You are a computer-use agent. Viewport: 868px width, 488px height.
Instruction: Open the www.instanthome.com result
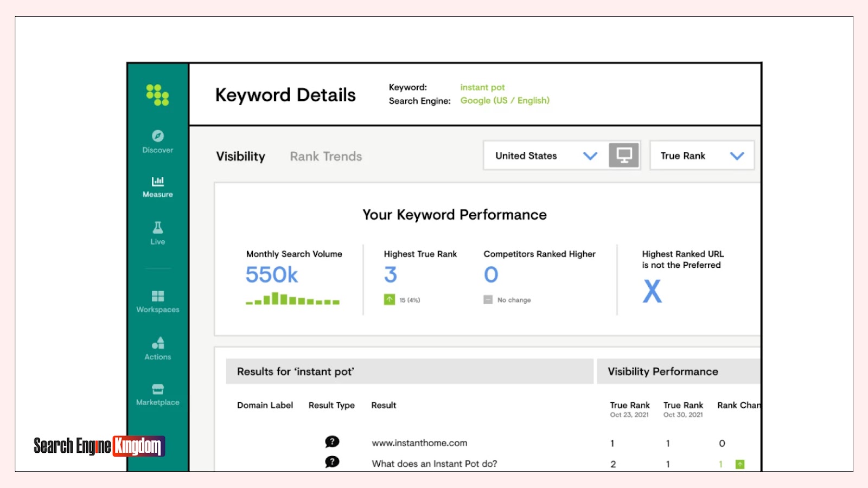pyautogui.click(x=419, y=443)
